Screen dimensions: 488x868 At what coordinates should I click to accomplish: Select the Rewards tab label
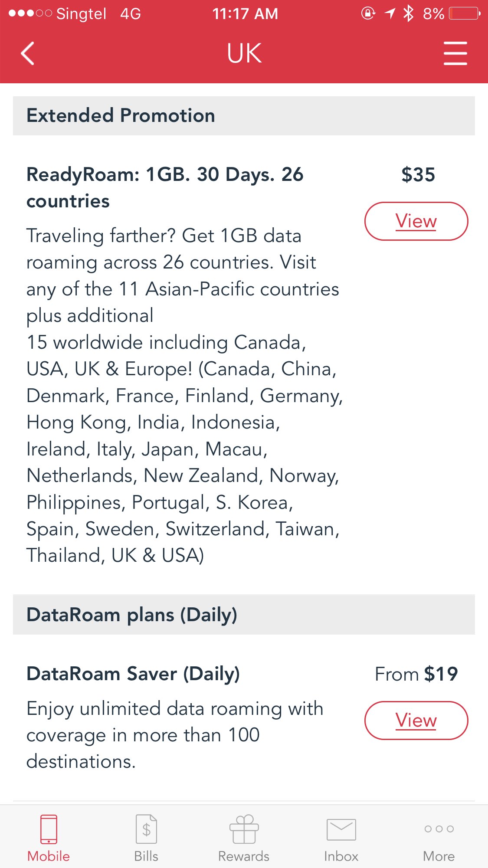[244, 856]
